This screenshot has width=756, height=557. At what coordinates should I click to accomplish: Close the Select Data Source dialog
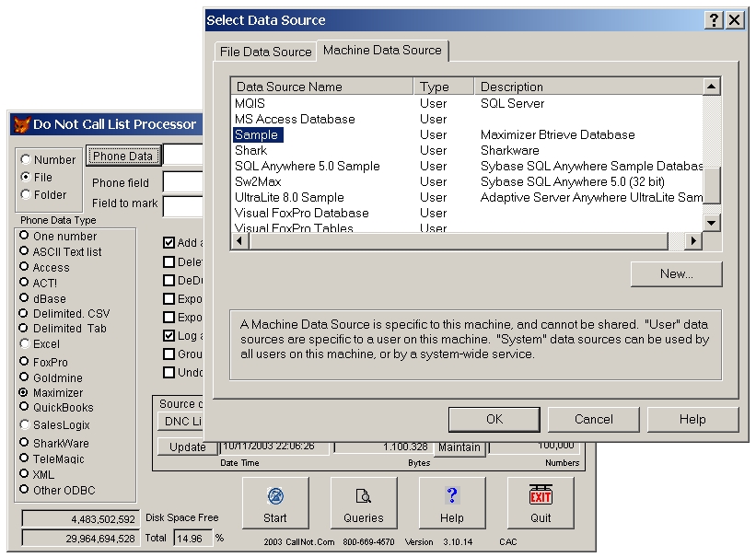pos(734,20)
